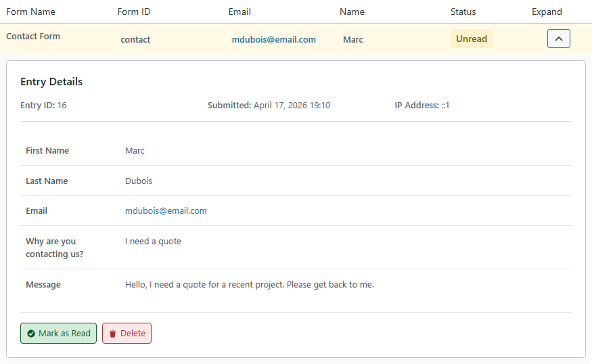
Task: Click the message text about a recent project
Action: [x=250, y=285]
